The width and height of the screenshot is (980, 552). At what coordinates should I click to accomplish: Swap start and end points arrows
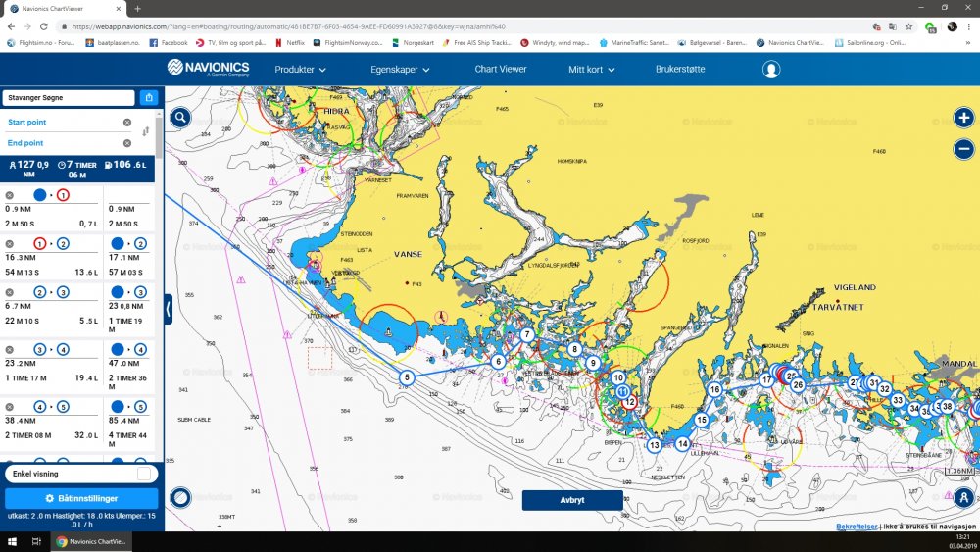(x=146, y=132)
